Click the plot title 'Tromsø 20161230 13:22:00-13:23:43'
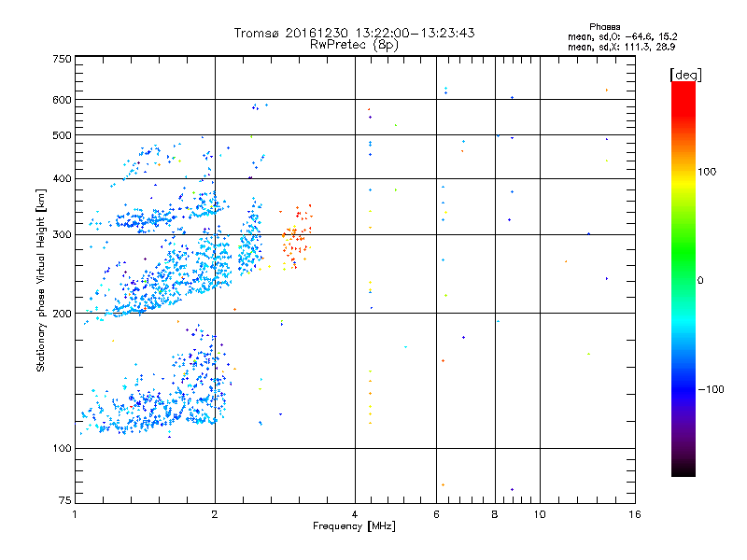 tap(355, 33)
